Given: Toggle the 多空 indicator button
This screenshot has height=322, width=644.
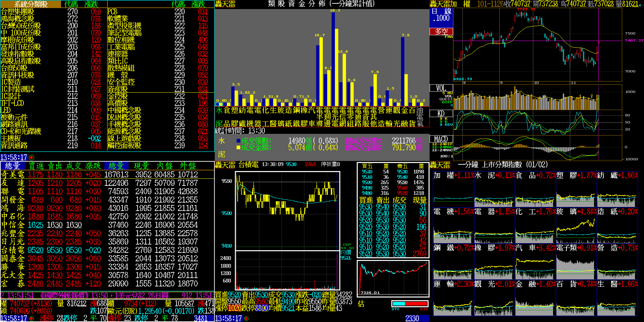Looking at the screenshot, I should [x=441, y=32].
